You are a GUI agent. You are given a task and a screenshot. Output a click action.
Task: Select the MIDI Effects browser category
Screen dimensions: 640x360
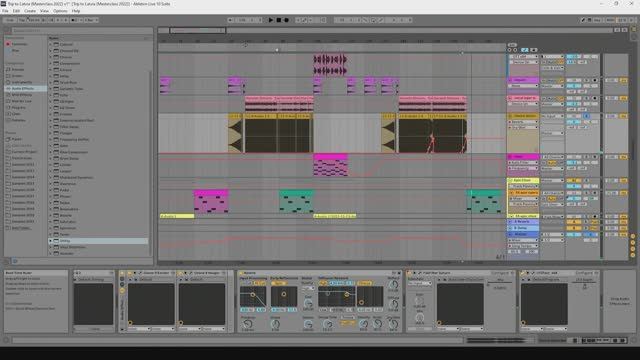[x=21, y=95]
